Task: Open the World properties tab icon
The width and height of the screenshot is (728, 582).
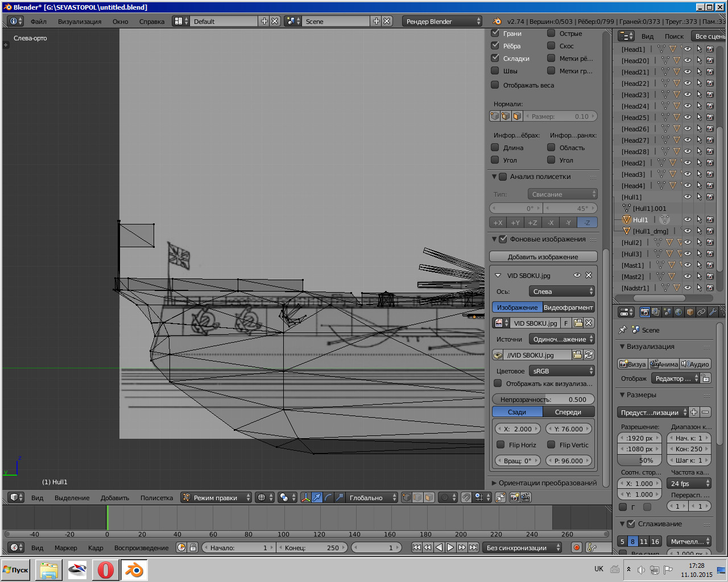Action: click(679, 312)
